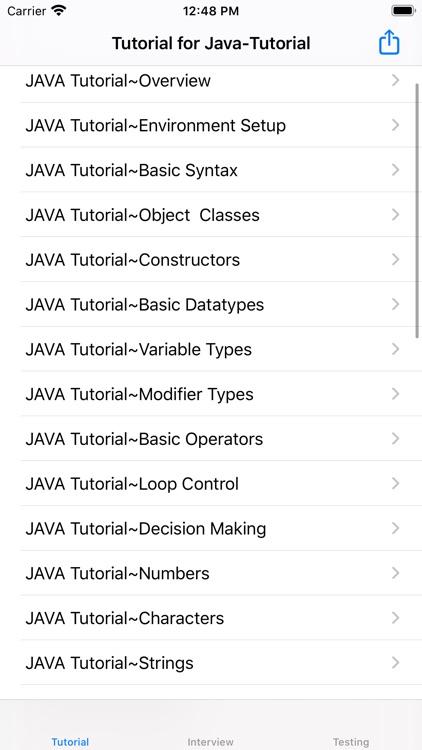
Task: Open chevron for Constructors row
Action: click(x=395, y=260)
